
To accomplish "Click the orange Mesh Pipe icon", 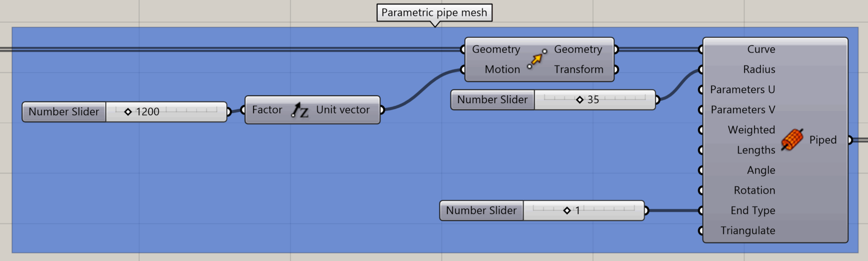I will (x=792, y=139).
